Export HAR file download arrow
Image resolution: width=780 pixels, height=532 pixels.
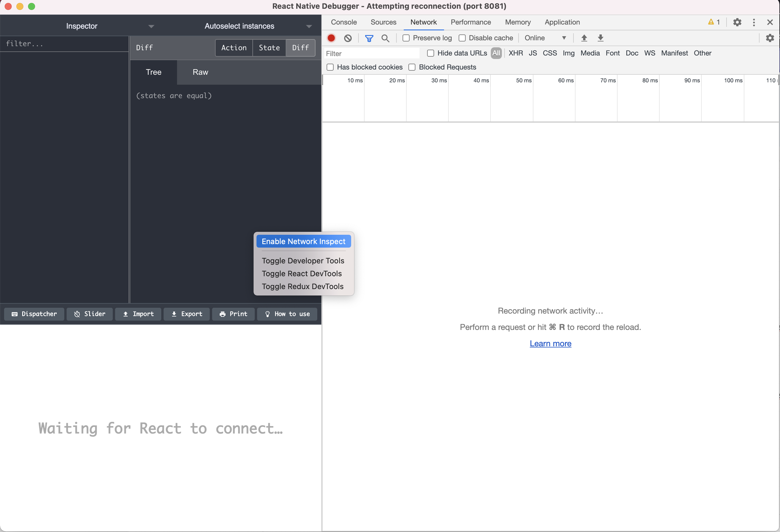click(x=600, y=38)
